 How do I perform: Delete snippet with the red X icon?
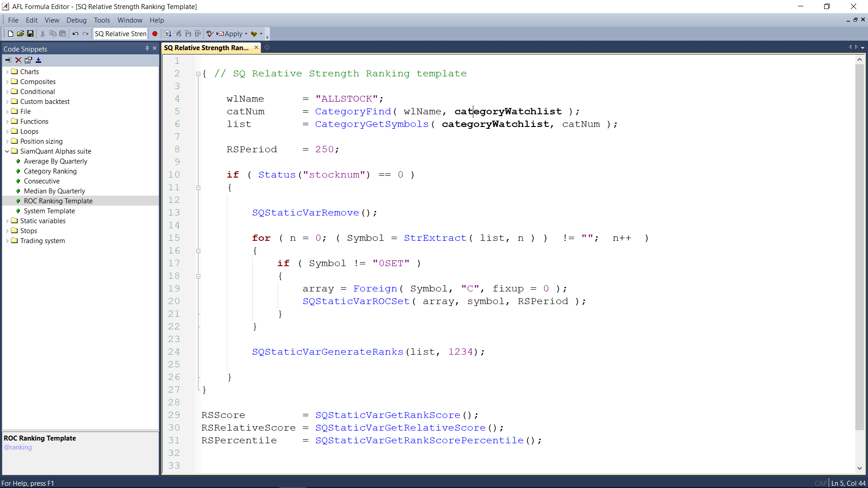(18, 60)
